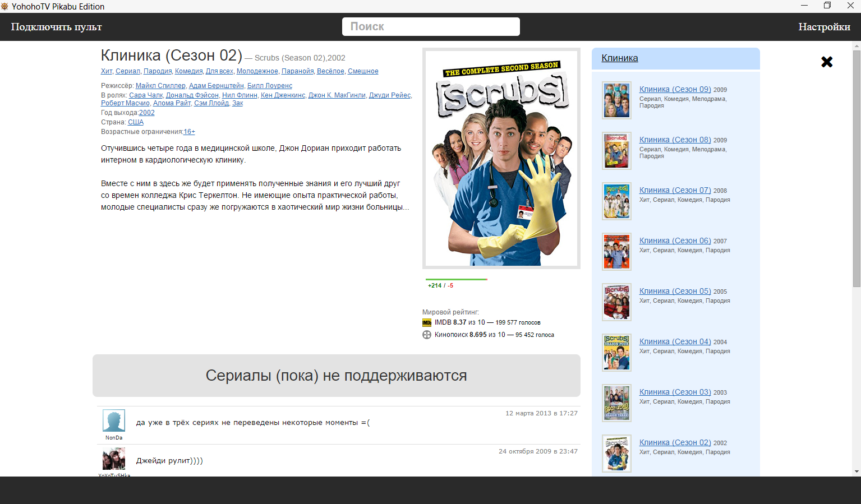Select the Паранойя tag
This screenshot has width=861, height=504.
298,71
